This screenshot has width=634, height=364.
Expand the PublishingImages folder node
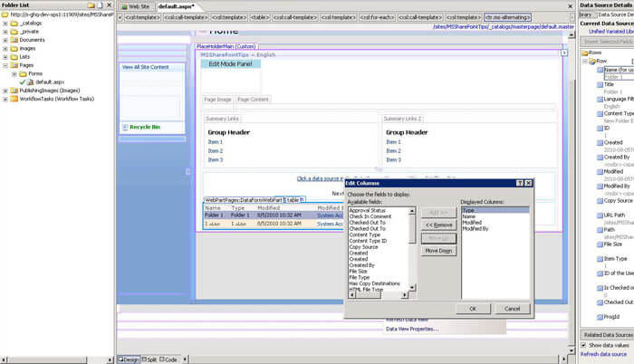[5, 91]
